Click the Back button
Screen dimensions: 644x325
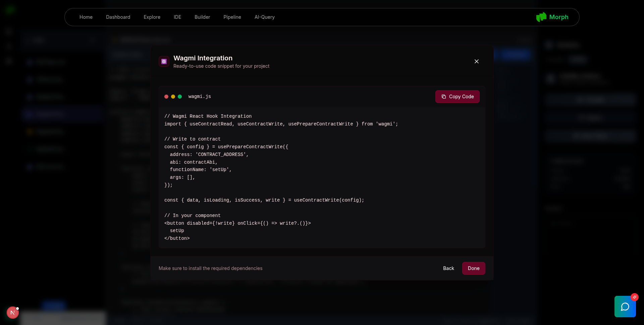click(x=448, y=268)
